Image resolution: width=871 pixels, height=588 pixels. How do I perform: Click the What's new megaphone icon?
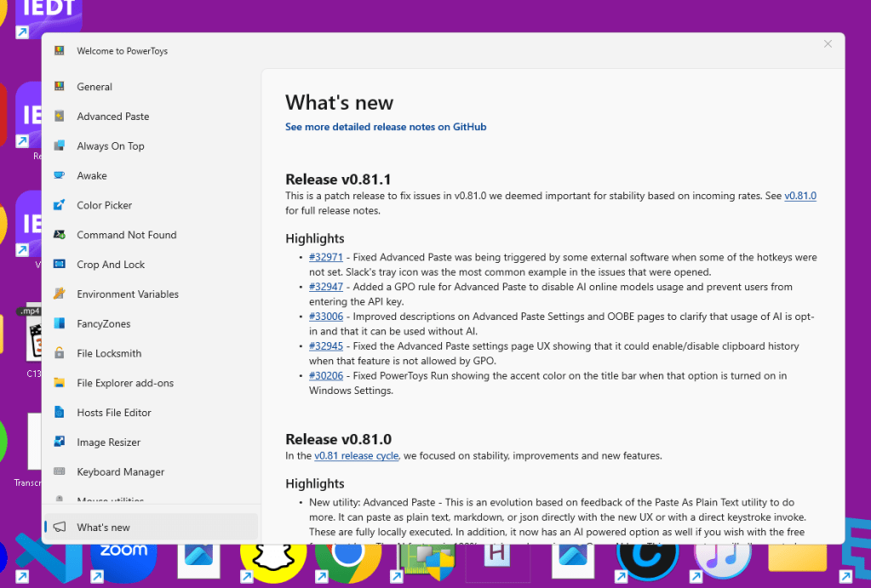click(x=60, y=527)
